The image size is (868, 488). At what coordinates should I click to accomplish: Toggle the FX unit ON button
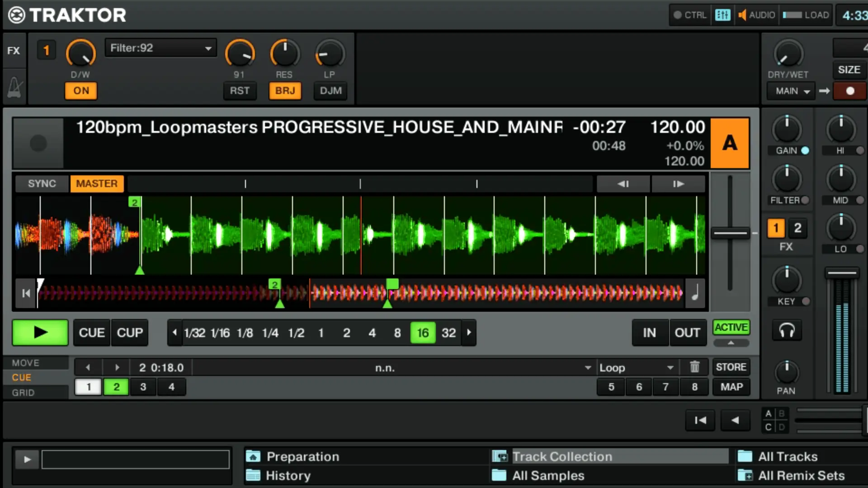(81, 91)
